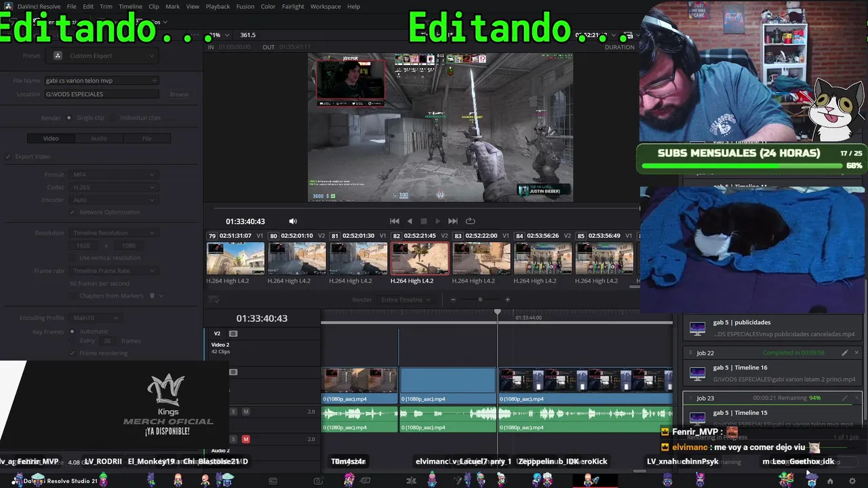This screenshot has height=488, width=868.
Task: Open project manager home icon
Action: click(x=830, y=481)
